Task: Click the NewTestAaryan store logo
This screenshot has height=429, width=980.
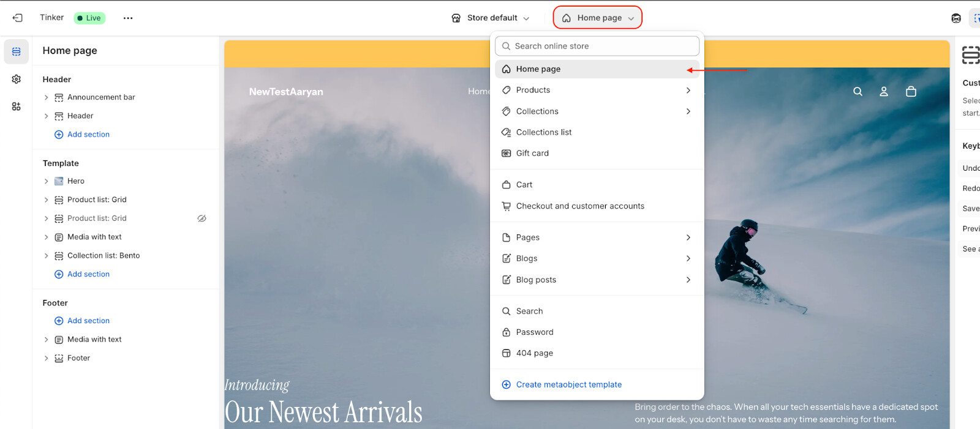Action: click(x=286, y=92)
